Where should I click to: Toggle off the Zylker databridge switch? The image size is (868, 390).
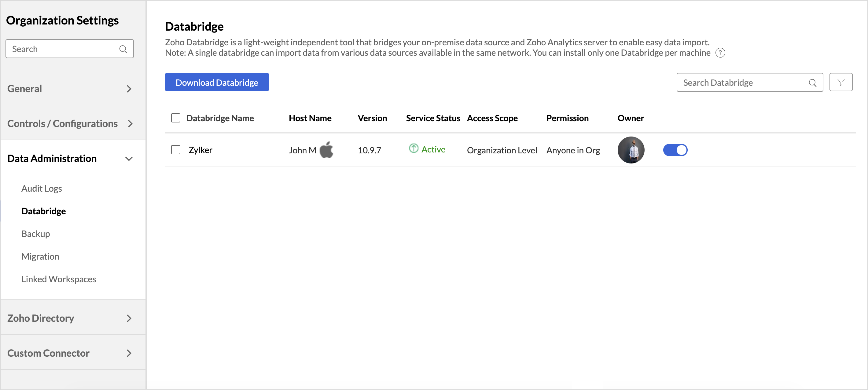[675, 150]
